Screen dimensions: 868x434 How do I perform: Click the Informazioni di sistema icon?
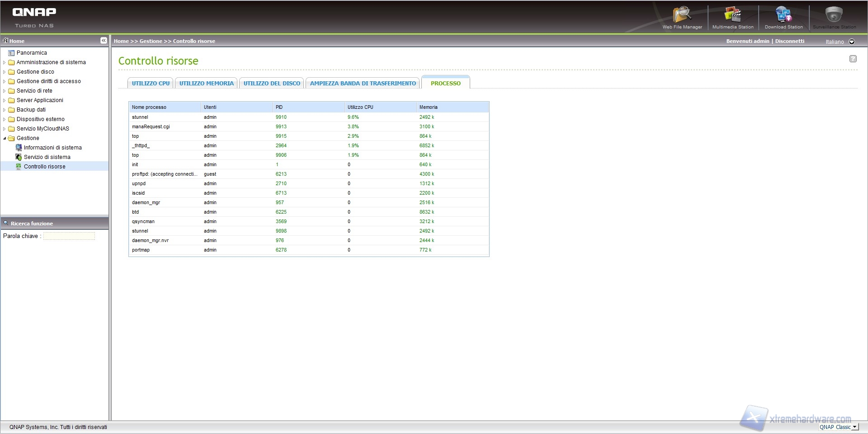click(19, 148)
